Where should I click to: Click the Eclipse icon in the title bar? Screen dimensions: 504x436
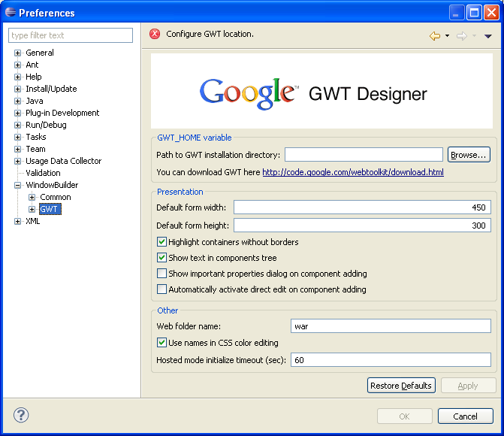coord(11,12)
